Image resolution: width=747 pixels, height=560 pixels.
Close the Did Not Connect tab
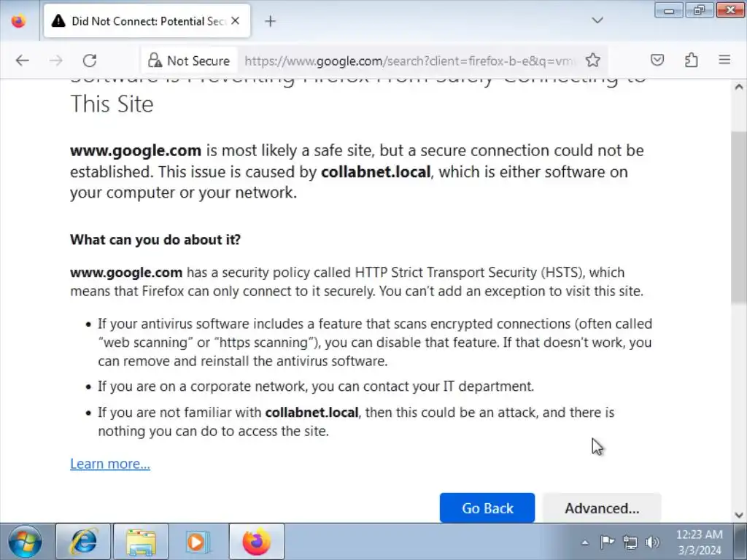pyautogui.click(x=236, y=21)
